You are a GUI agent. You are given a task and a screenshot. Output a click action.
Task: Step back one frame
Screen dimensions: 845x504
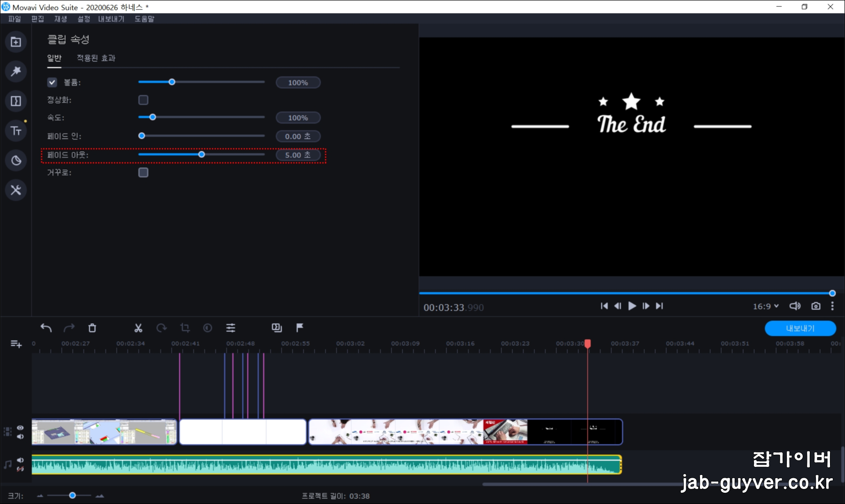pyautogui.click(x=618, y=306)
